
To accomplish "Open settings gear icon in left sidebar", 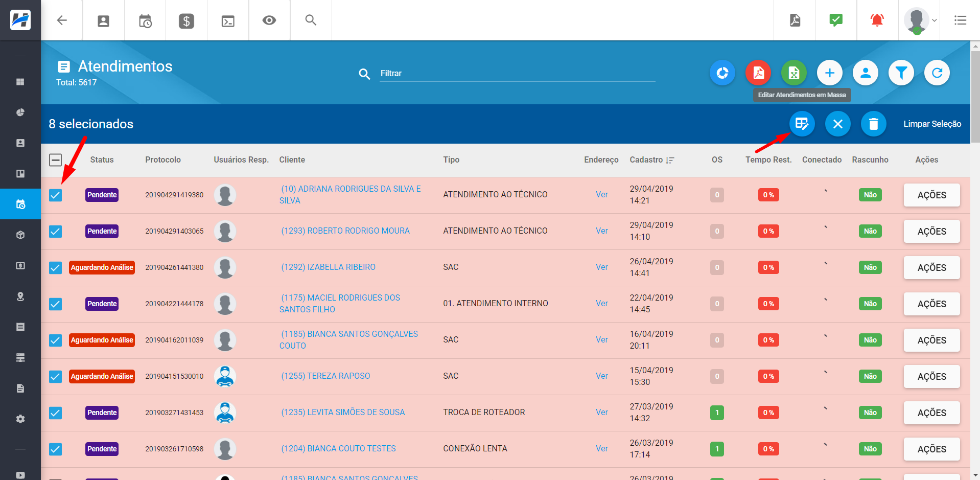I will pos(20,419).
